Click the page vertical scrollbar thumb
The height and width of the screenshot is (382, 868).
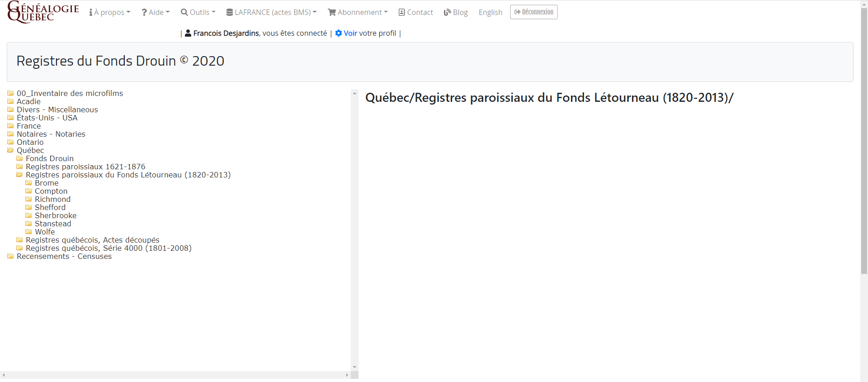pos(864,141)
